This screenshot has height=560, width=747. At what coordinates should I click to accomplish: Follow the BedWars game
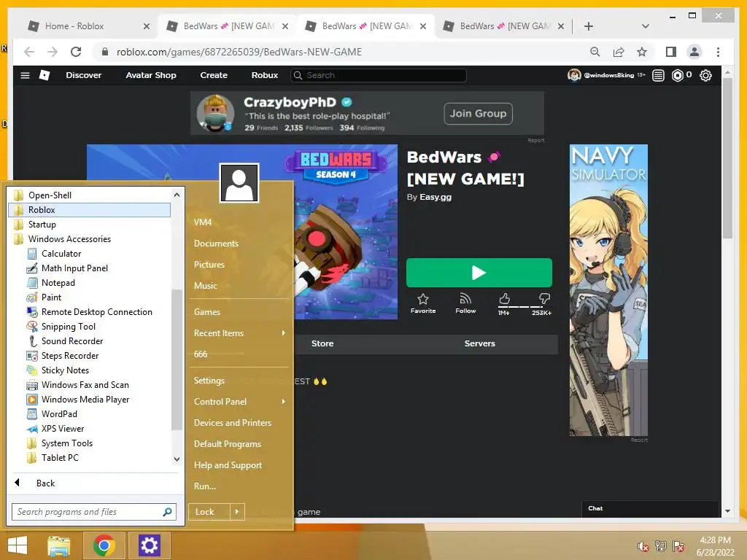pyautogui.click(x=465, y=303)
